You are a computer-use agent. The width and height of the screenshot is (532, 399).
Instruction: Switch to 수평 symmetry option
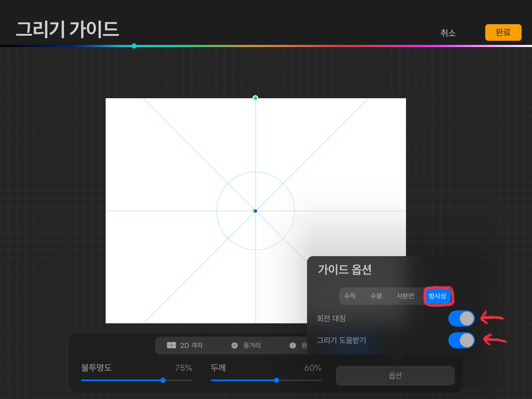coord(376,296)
